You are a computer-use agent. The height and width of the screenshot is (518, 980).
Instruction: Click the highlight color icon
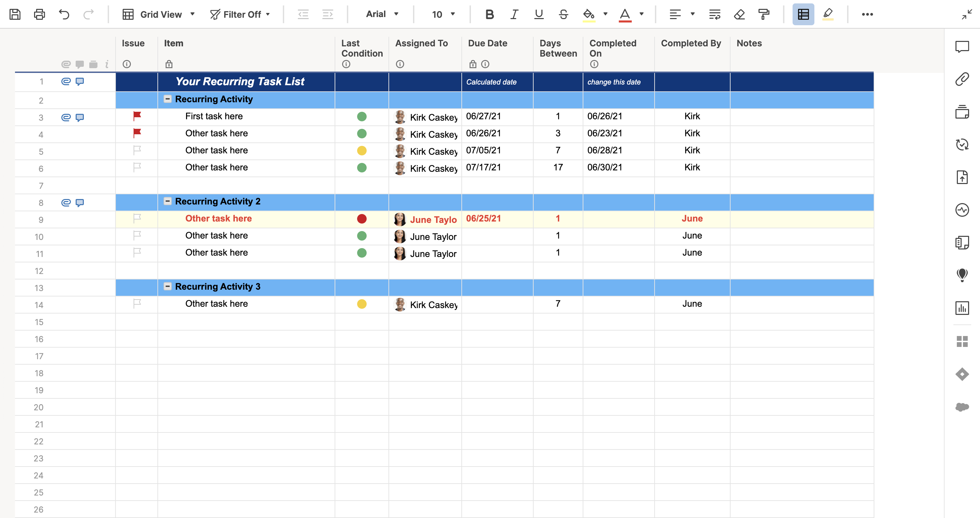point(589,14)
